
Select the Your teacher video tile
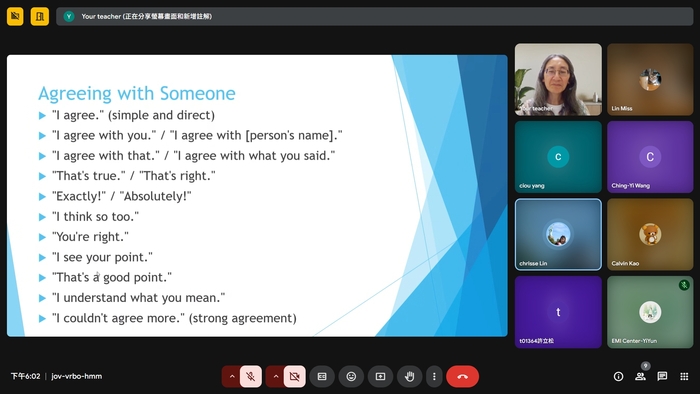pyautogui.click(x=558, y=79)
